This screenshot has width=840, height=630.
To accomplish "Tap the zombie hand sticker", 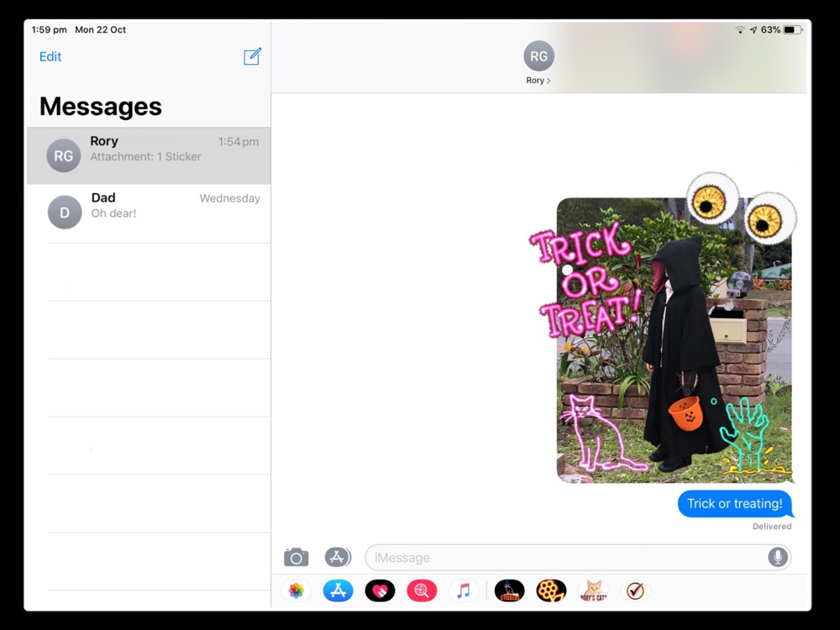I will pyautogui.click(x=750, y=437).
